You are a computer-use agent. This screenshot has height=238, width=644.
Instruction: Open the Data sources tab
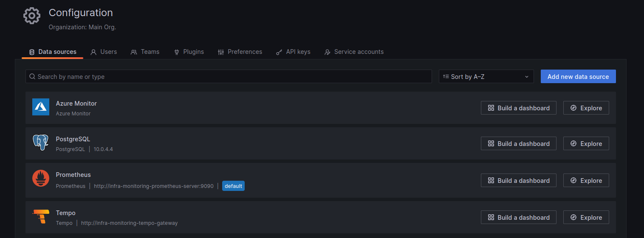tap(53, 52)
